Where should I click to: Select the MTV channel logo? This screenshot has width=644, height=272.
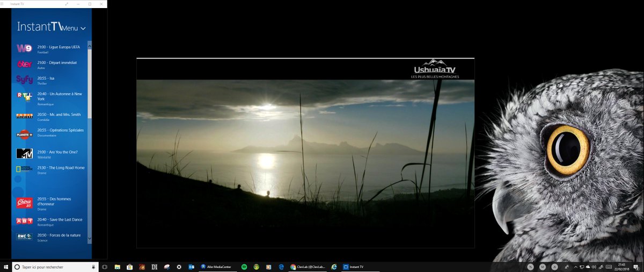[25, 153]
